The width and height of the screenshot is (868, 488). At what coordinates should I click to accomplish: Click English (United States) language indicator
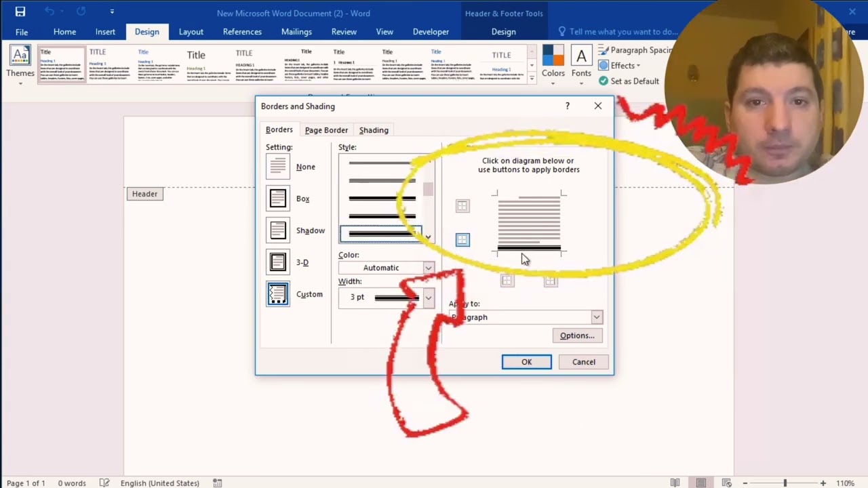160,483
